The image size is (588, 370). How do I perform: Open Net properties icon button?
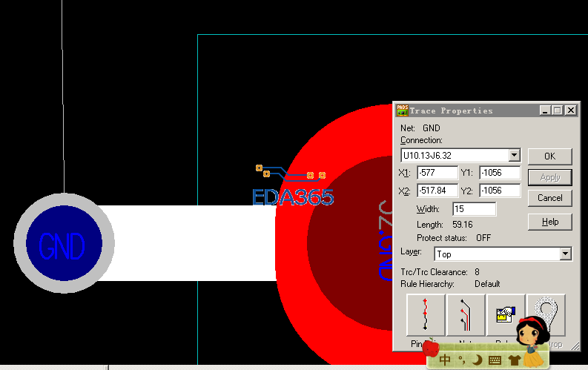coord(466,315)
